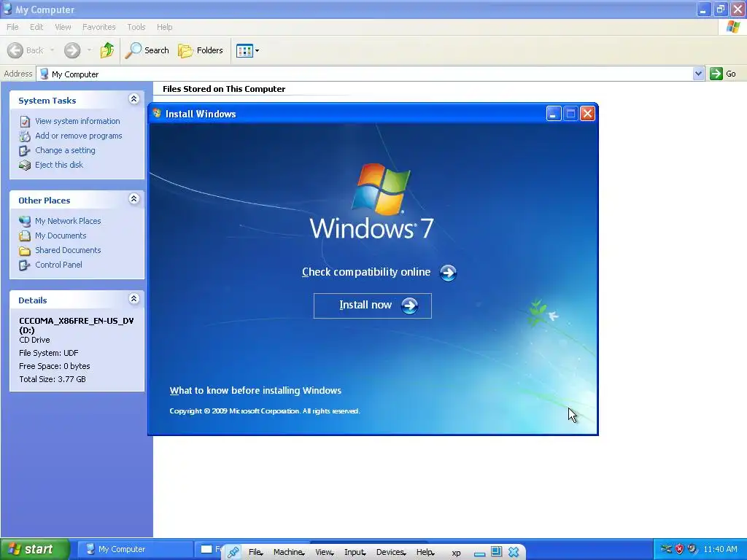747x560 pixels.
Task: Click the My Network Places icon
Action: click(25, 222)
